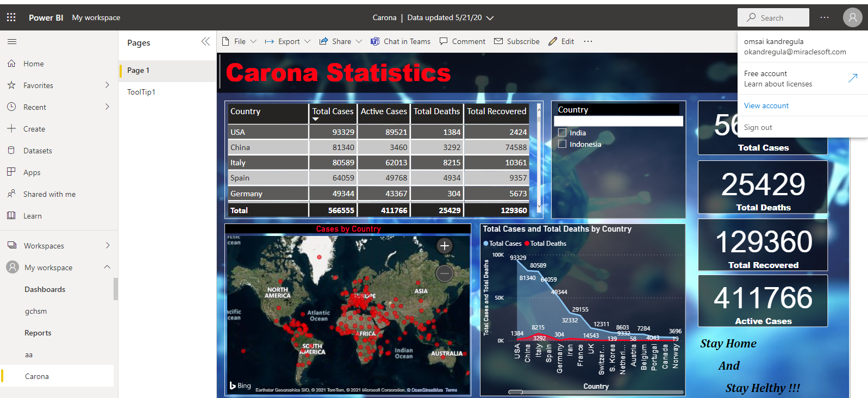This screenshot has width=868, height=398.
Task: Expand the Favorites flyout chevron
Action: pyautogui.click(x=107, y=85)
